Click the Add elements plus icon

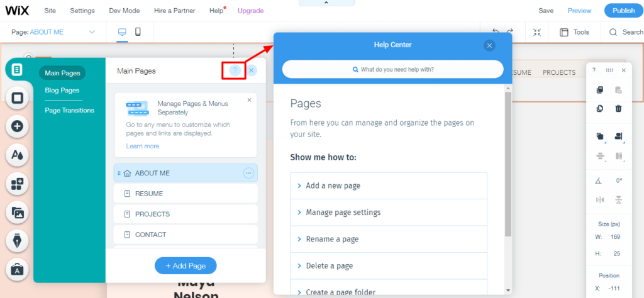pyautogui.click(x=17, y=126)
